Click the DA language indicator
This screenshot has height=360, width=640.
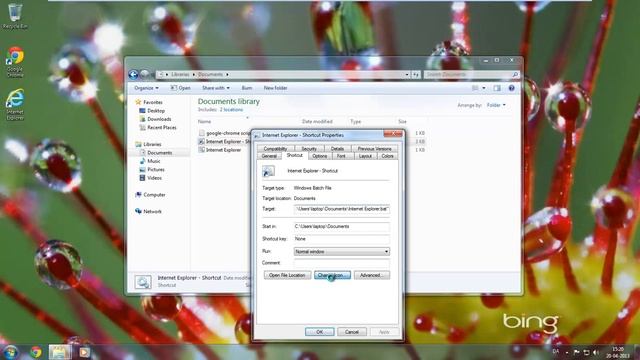(556, 351)
